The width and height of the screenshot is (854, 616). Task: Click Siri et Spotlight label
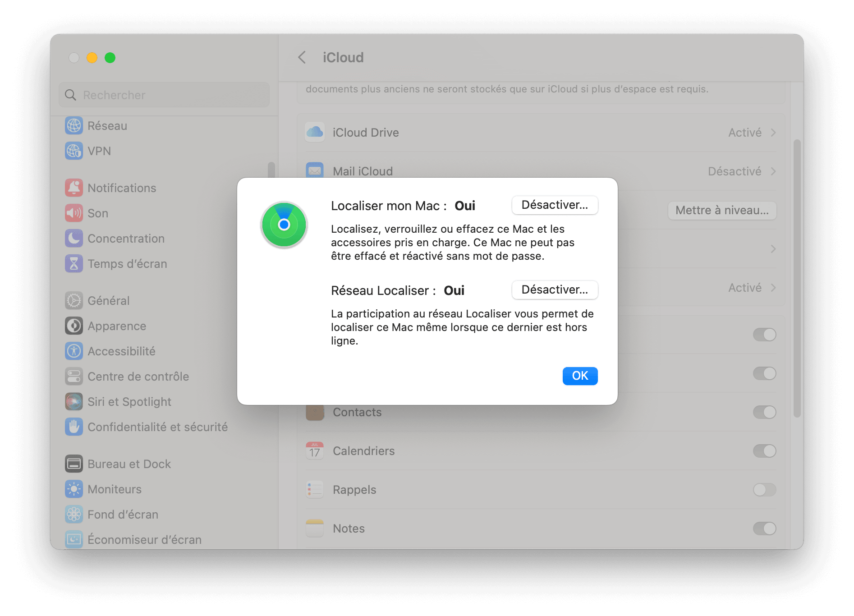click(x=129, y=402)
